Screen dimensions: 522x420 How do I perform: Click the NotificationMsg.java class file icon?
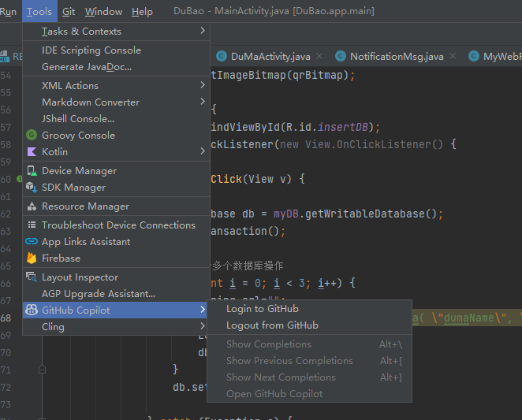(x=340, y=56)
